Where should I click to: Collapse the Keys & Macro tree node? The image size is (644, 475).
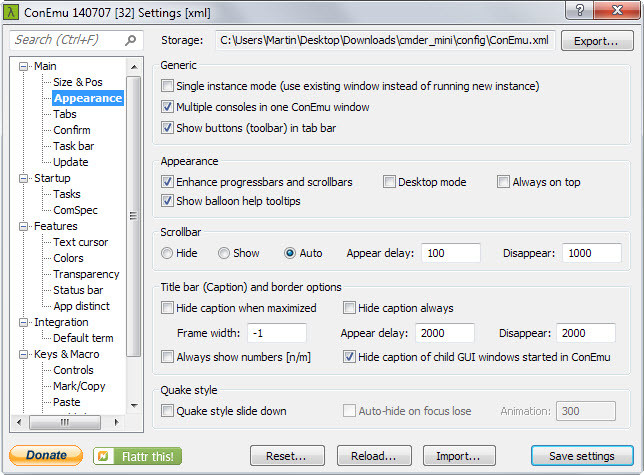(x=24, y=354)
